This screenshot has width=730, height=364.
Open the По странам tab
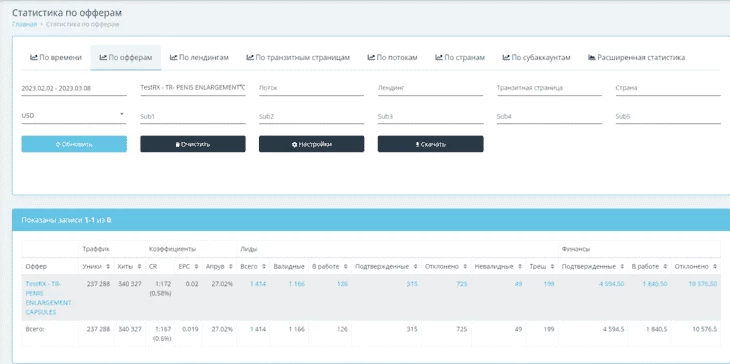(460, 58)
